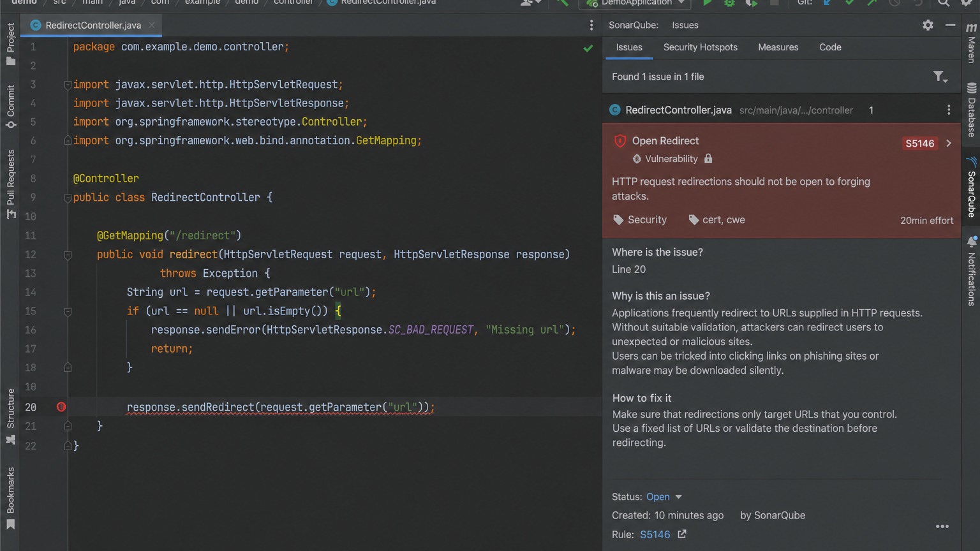
Task: Open the Maven tool window
Action: 971,43
